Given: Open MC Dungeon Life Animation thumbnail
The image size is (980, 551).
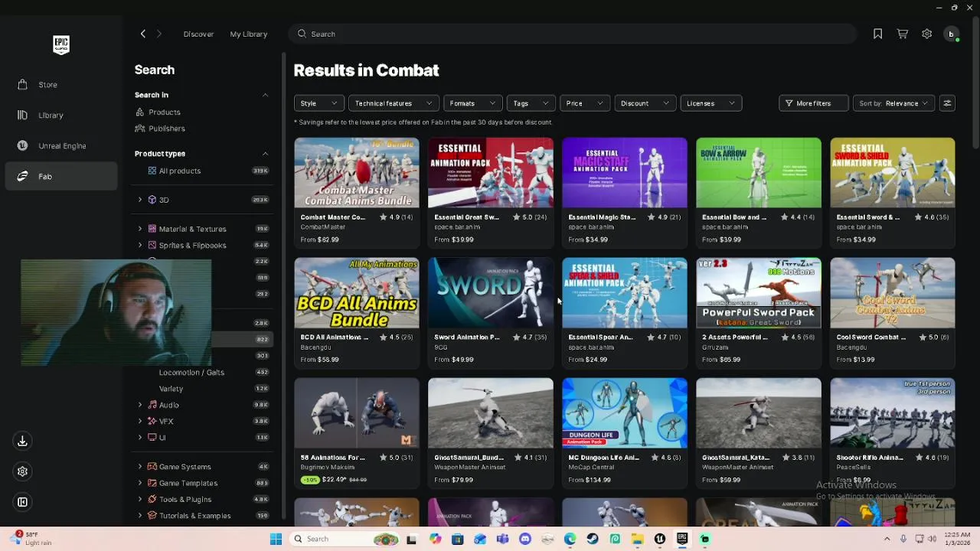Looking at the screenshot, I should coord(625,413).
